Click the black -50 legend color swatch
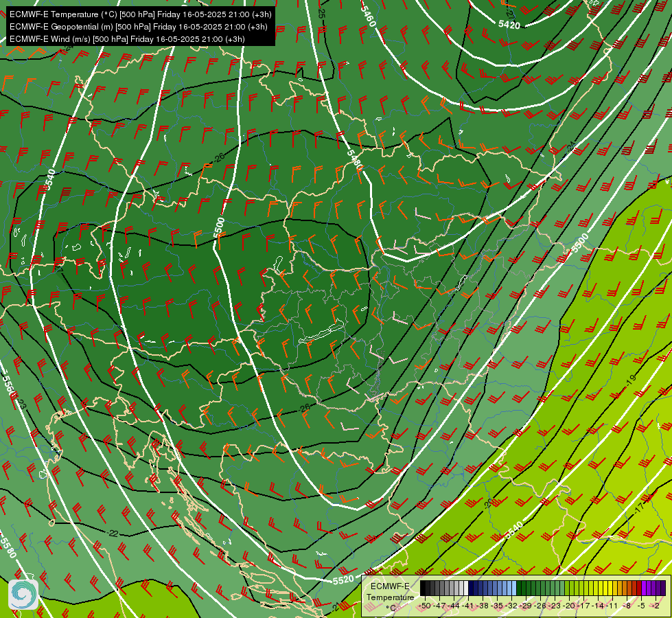Image resolution: width=672 pixels, height=618 pixels. pos(423,588)
